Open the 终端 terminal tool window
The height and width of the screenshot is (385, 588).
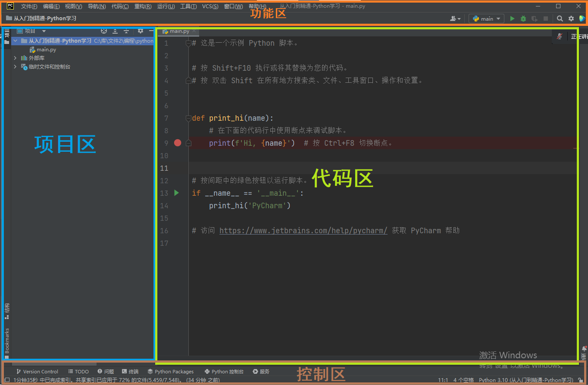click(130, 371)
